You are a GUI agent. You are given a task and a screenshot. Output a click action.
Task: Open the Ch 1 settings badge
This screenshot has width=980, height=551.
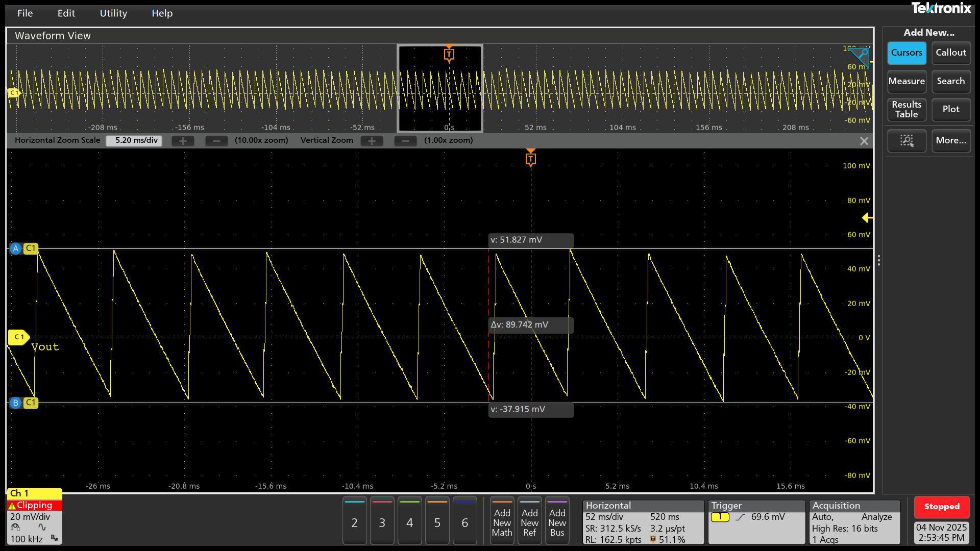point(34,516)
